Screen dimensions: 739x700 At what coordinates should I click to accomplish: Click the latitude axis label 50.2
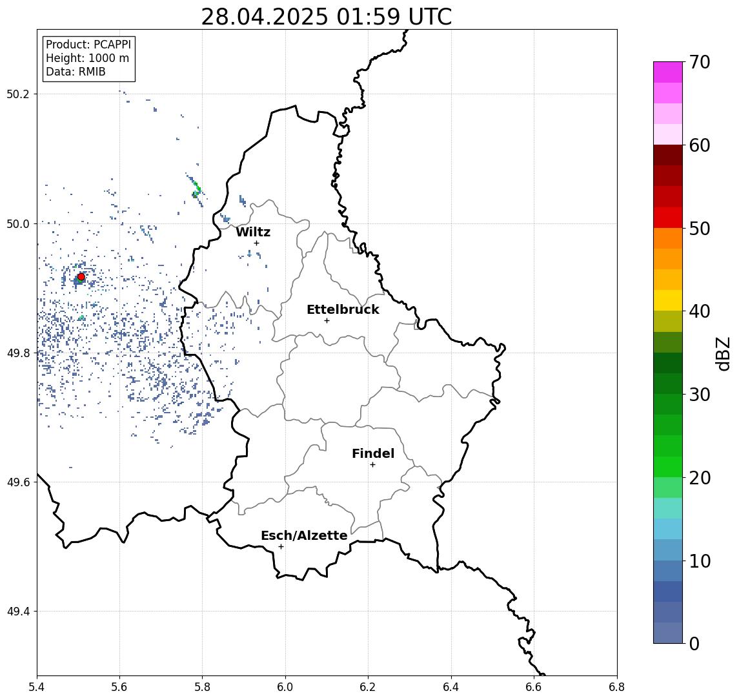pyautogui.click(x=18, y=94)
